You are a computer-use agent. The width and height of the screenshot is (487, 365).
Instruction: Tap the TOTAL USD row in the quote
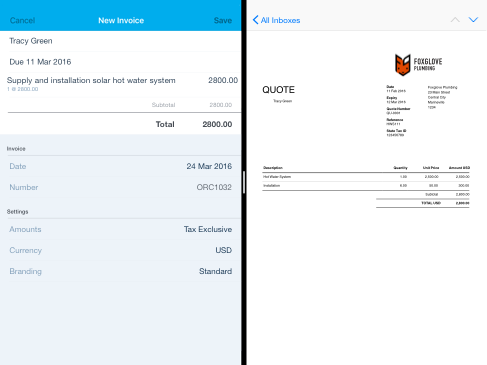(423, 203)
